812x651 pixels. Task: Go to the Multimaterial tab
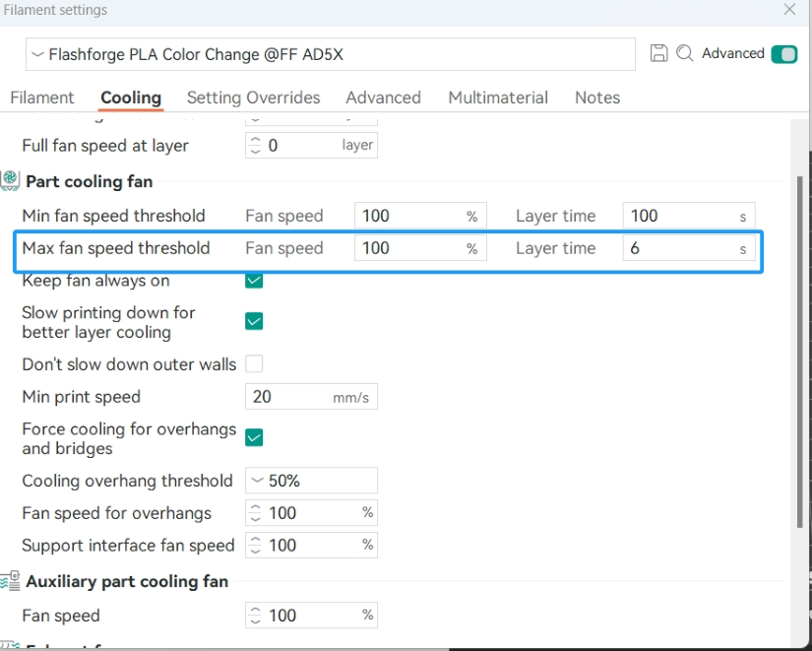click(x=498, y=98)
